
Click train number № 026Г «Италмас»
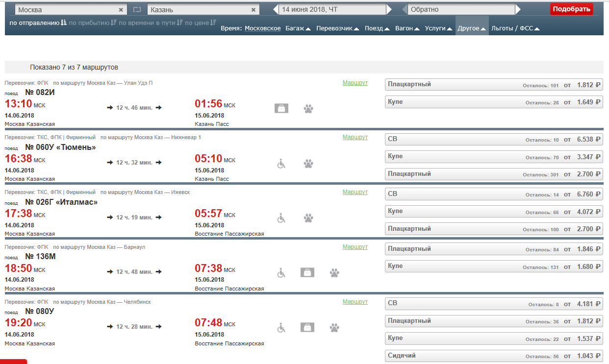(61, 202)
